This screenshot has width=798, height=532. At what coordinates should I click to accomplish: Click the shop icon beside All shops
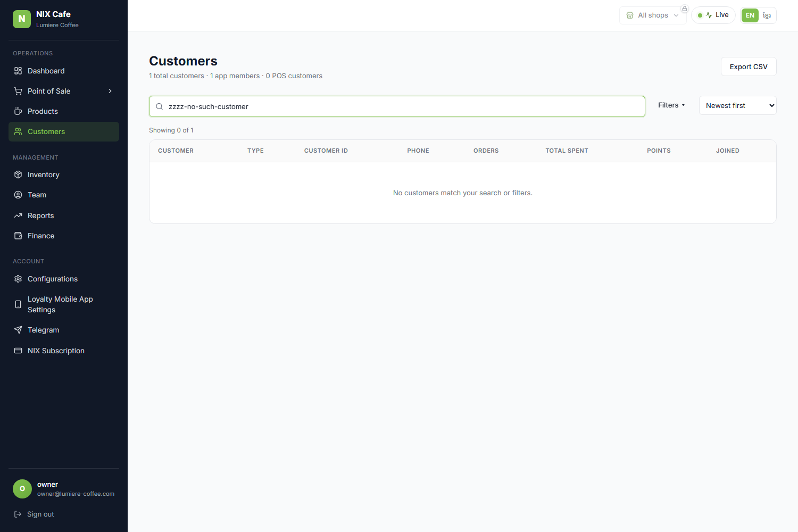(630, 15)
